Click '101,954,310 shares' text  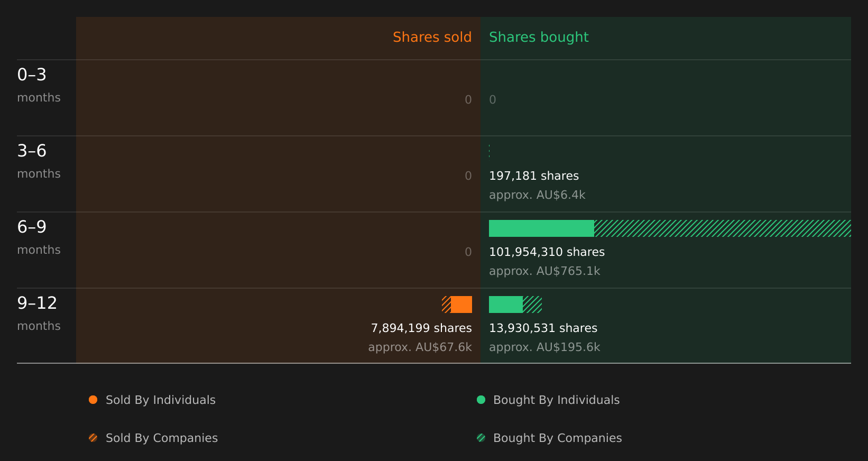pyautogui.click(x=547, y=252)
